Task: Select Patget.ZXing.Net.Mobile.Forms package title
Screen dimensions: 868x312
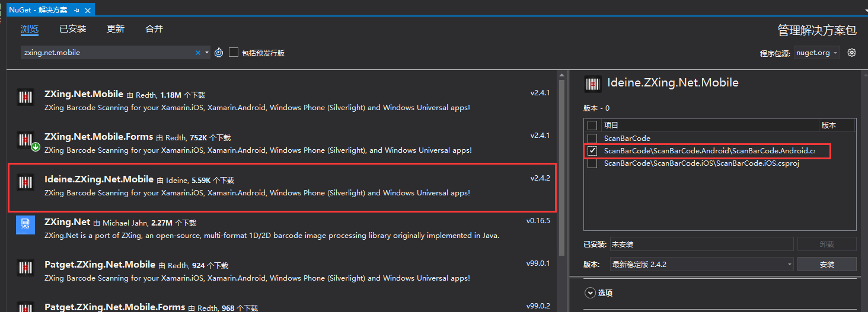Action: pos(115,307)
